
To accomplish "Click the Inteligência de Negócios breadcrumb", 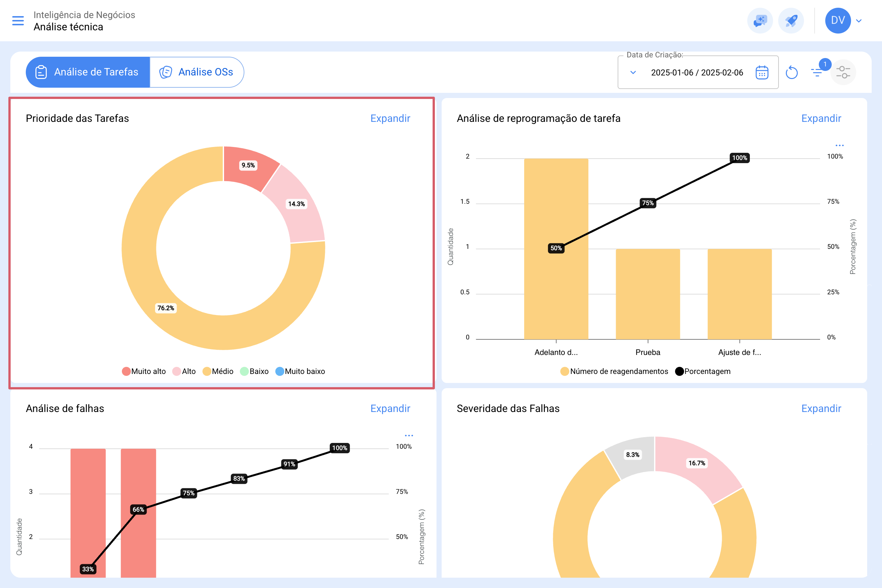I will [84, 15].
